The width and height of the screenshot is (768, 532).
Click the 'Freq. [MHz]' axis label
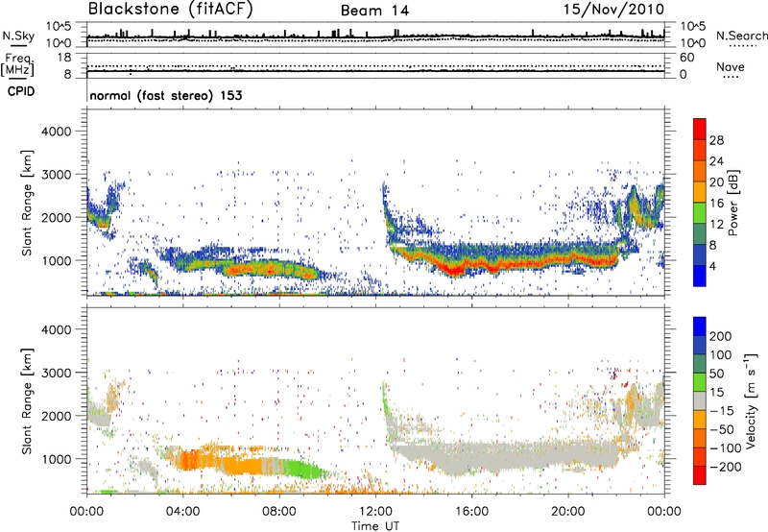tap(17, 64)
